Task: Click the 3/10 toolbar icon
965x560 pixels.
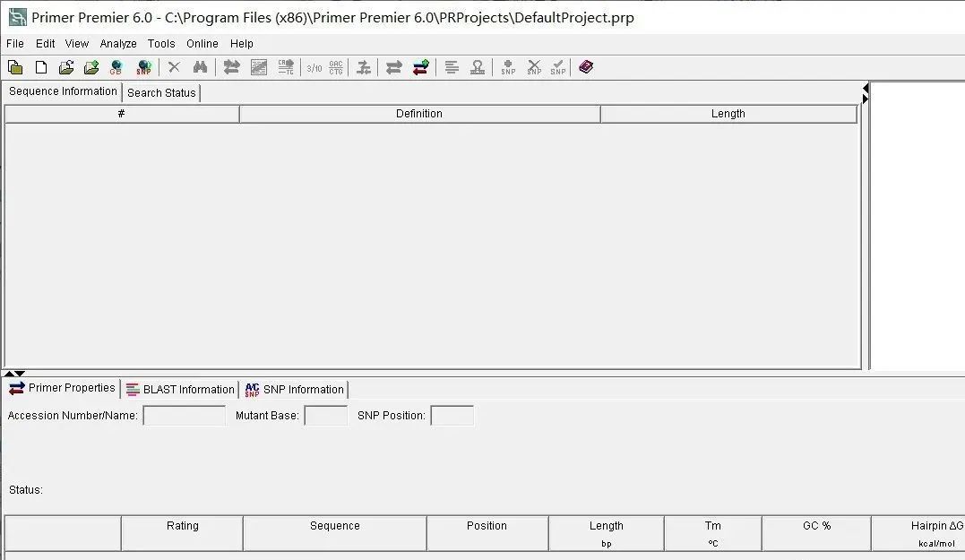Action: click(x=314, y=68)
